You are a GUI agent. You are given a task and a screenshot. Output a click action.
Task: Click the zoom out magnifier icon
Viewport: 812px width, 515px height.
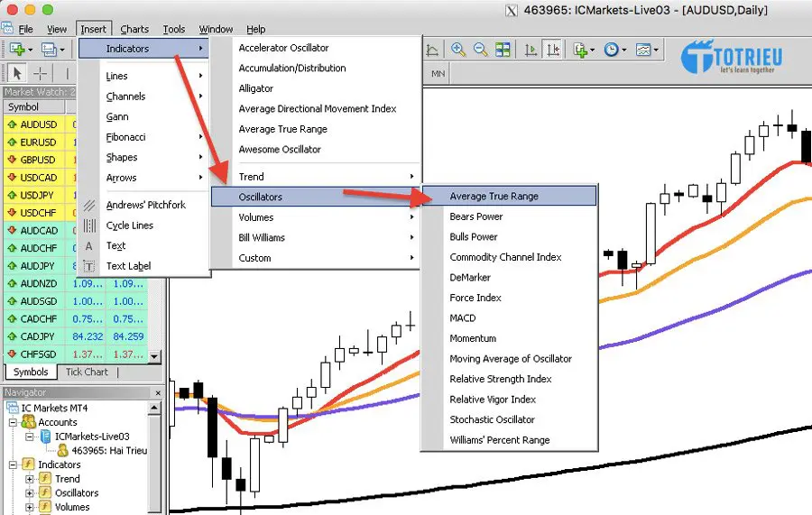pyautogui.click(x=481, y=50)
